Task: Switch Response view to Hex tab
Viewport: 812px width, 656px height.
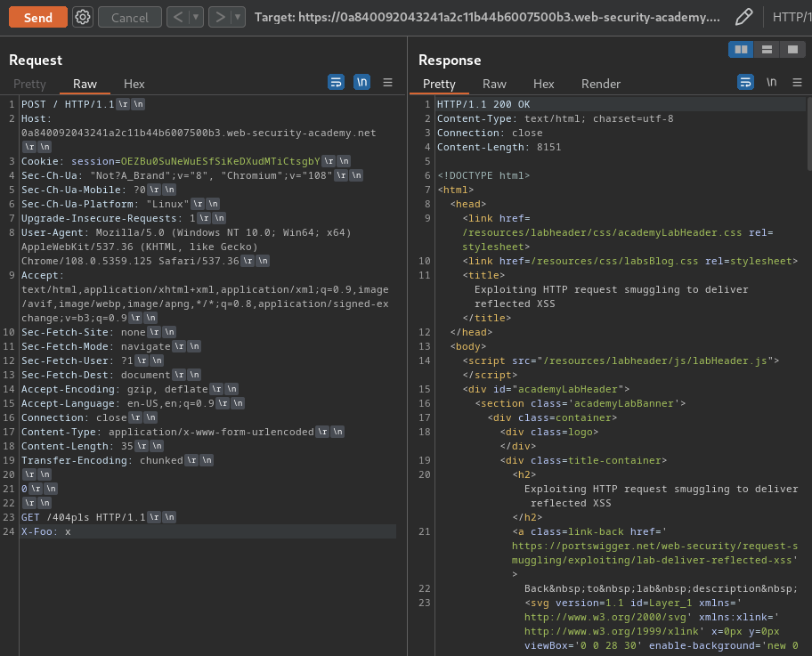Action: tap(544, 84)
